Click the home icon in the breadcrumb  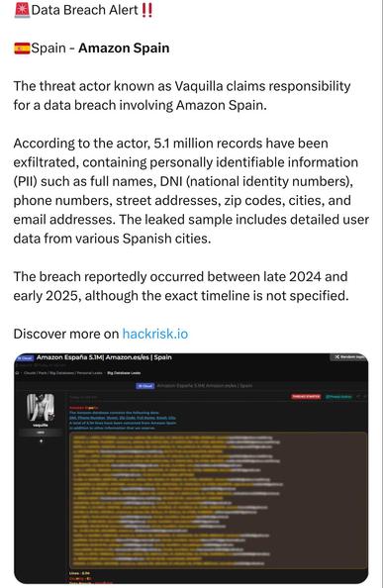tap(17, 373)
